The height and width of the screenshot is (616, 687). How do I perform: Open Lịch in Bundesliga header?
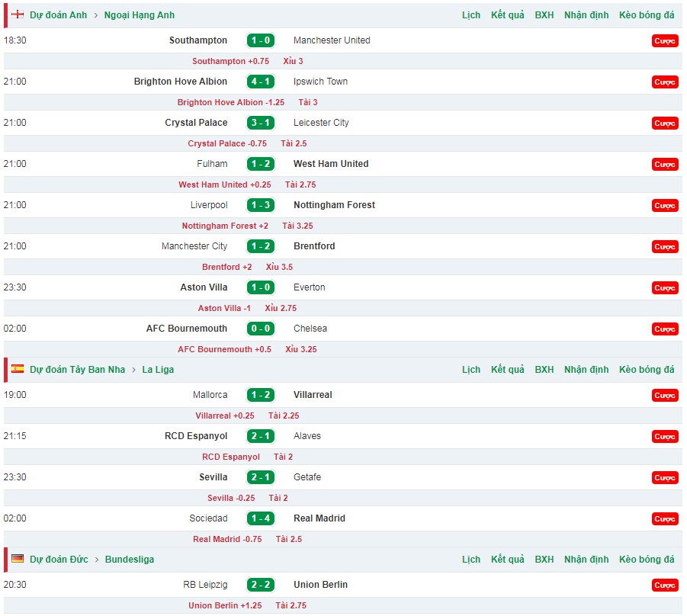coord(471,559)
